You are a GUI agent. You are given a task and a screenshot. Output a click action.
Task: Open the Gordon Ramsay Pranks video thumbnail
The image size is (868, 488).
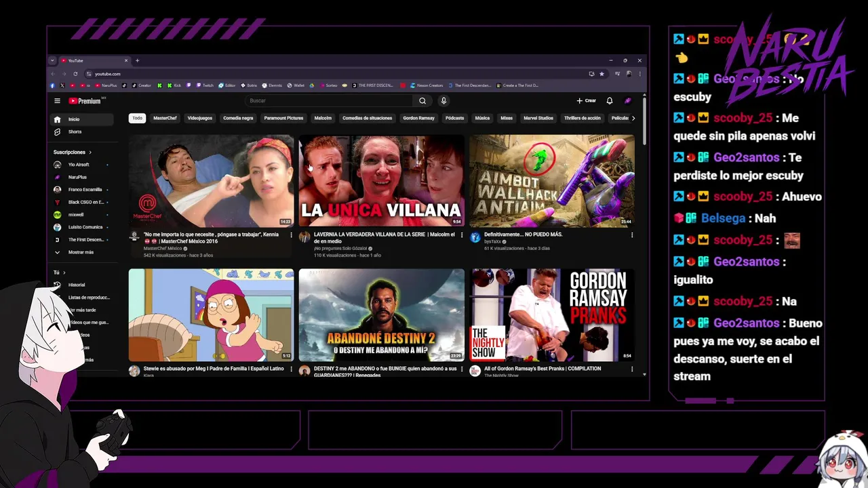[x=552, y=315]
